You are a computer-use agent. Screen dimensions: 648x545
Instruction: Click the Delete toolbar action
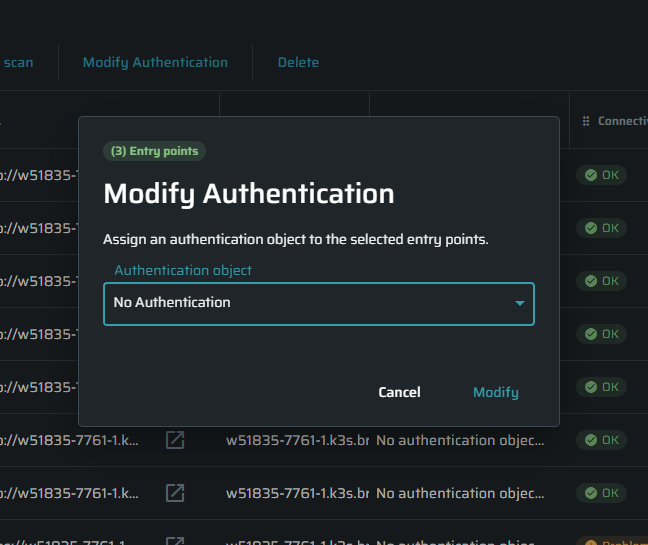click(x=298, y=62)
